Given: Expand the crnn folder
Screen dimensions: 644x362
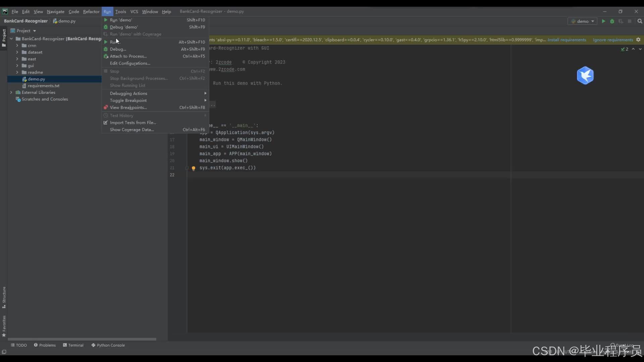Looking at the screenshot, I should (17, 46).
